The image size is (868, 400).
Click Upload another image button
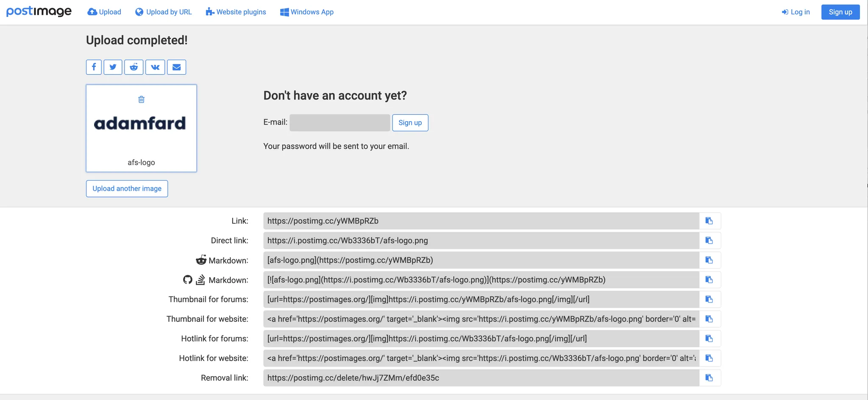click(127, 189)
